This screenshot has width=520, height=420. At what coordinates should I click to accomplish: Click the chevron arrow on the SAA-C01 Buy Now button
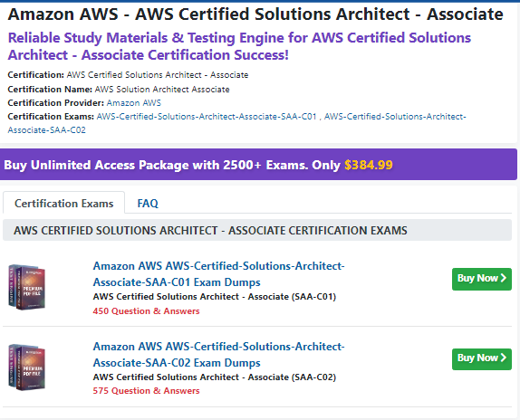click(504, 278)
